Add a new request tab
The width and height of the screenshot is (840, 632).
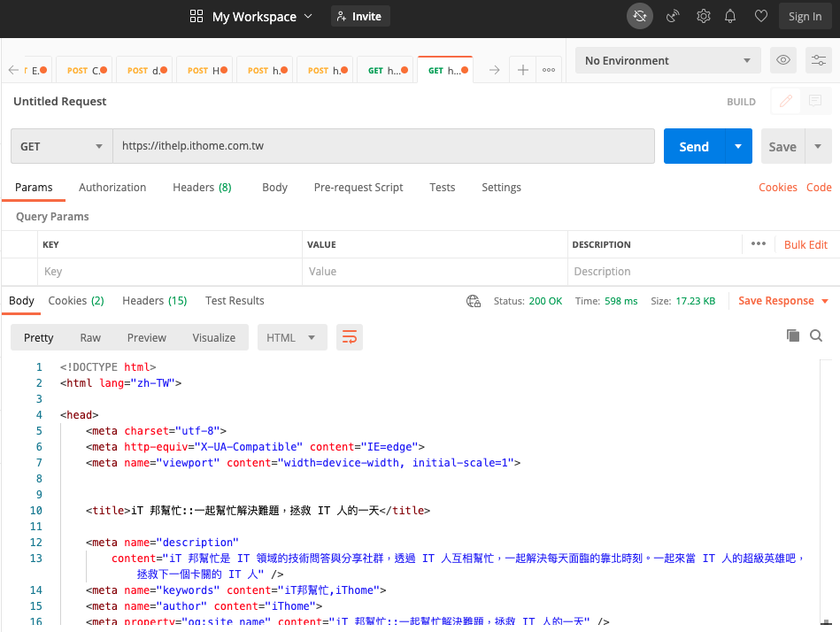coord(523,70)
